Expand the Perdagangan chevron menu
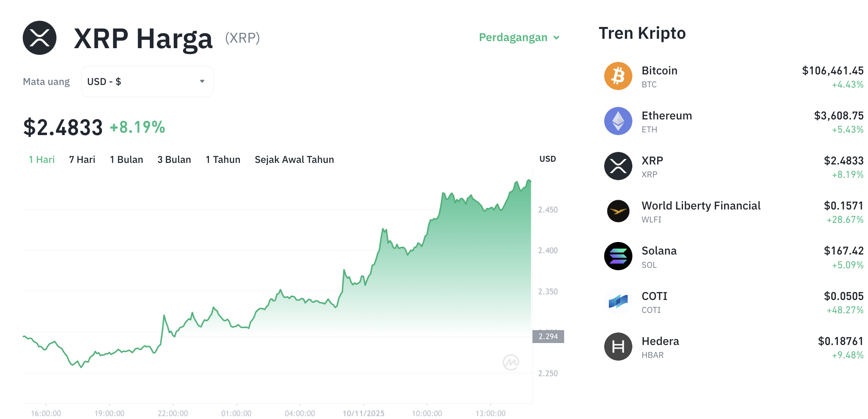The image size is (868, 419). click(556, 38)
